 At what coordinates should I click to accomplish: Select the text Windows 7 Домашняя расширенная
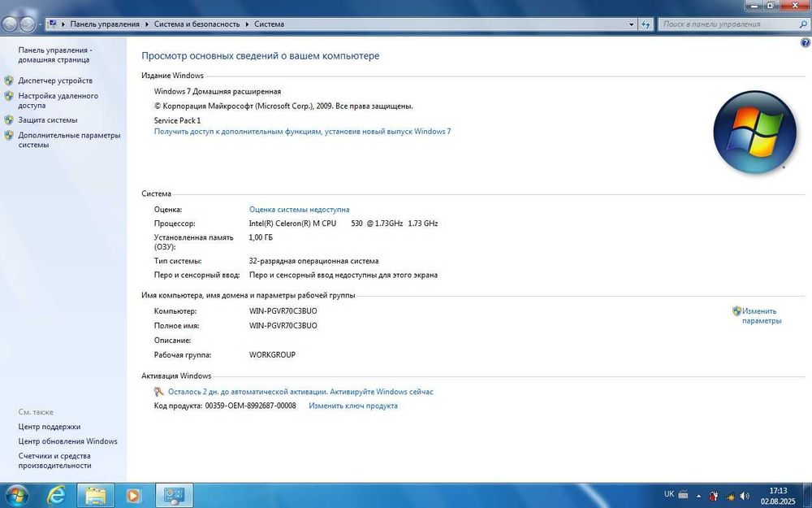pos(218,91)
